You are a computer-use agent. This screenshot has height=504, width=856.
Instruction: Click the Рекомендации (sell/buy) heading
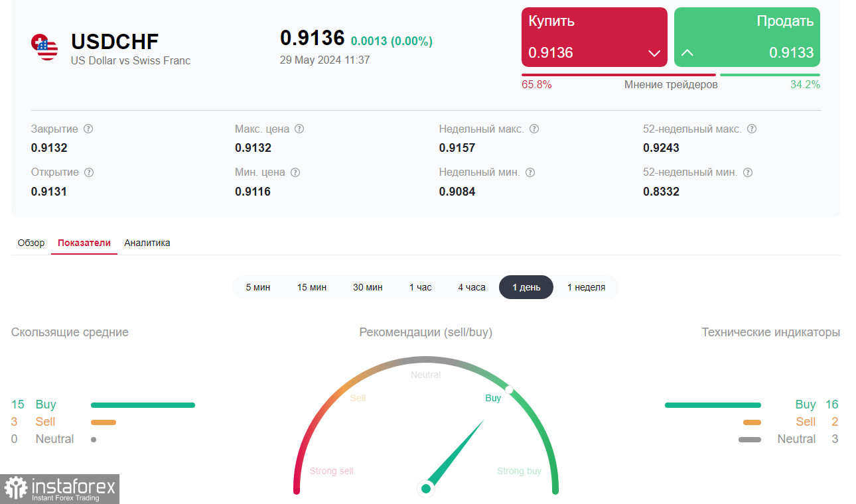tap(426, 332)
